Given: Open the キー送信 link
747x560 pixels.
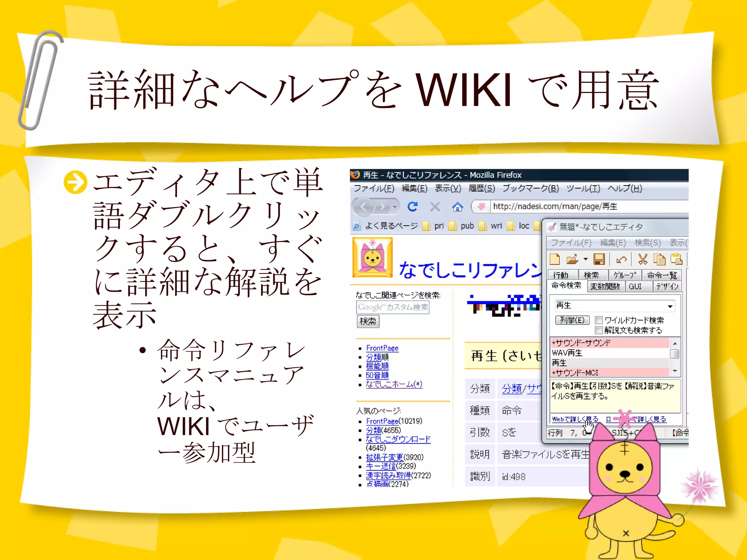Looking at the screenshot, I should (x=381, y=466).
